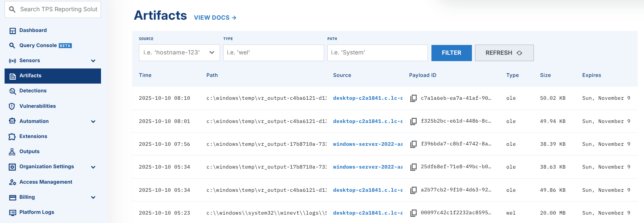Open the VIEW DOCS link

[215, 18]
